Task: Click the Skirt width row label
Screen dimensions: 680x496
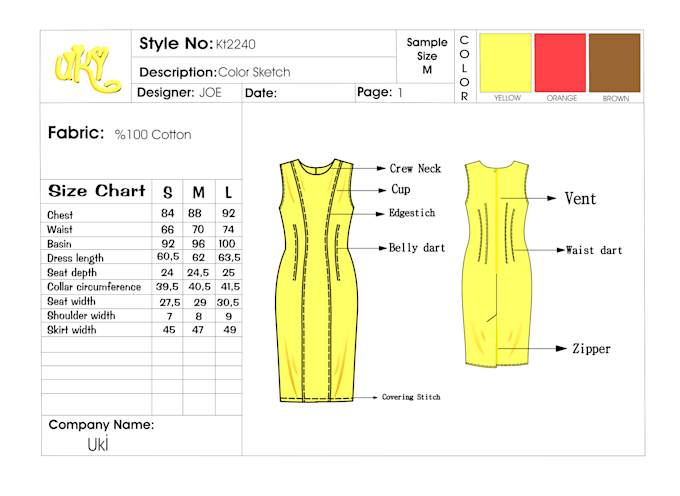Action: (x=72, y=330)
